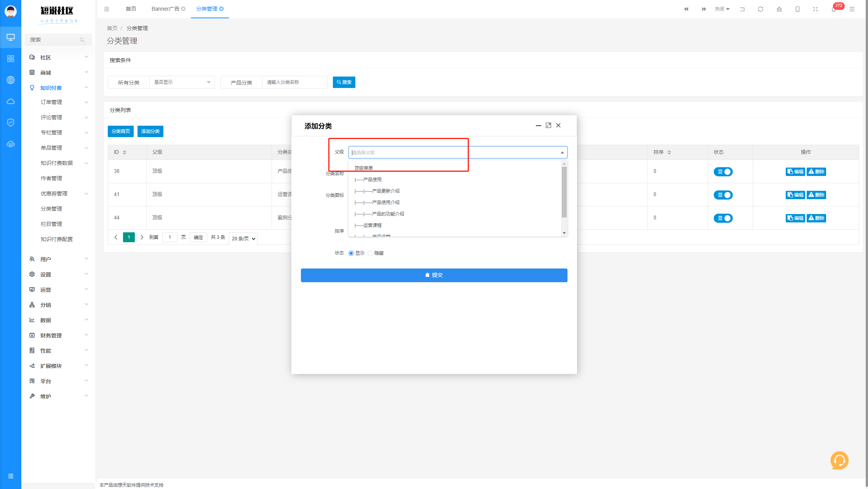Open the 20 条/页 page size dropdown
The width and height of the screenshot is (868, 489).
point(243,238)
